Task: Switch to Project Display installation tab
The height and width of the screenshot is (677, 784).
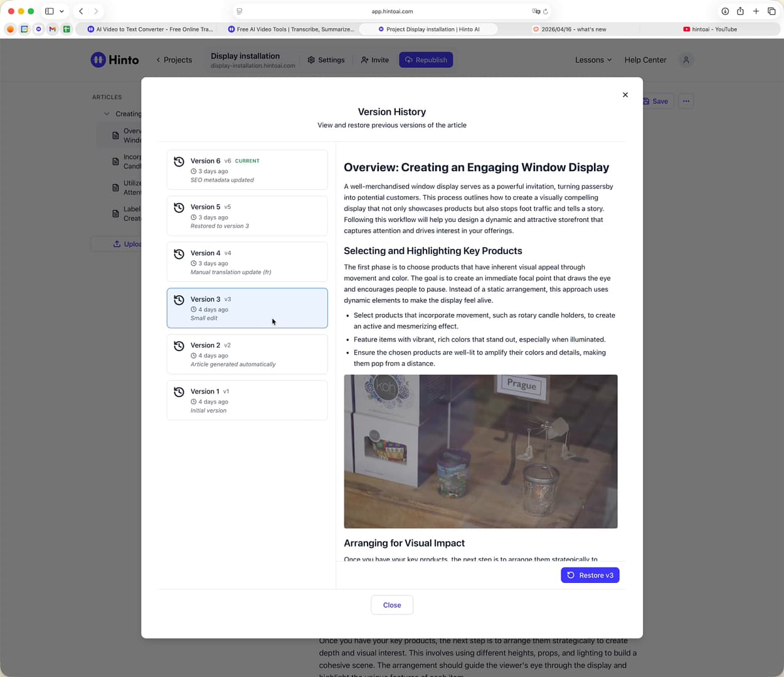Action: click(x=429, y=29)
